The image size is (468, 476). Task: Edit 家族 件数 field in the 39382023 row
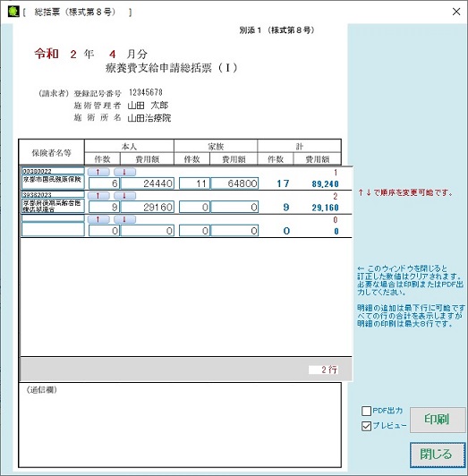point(194,207)
